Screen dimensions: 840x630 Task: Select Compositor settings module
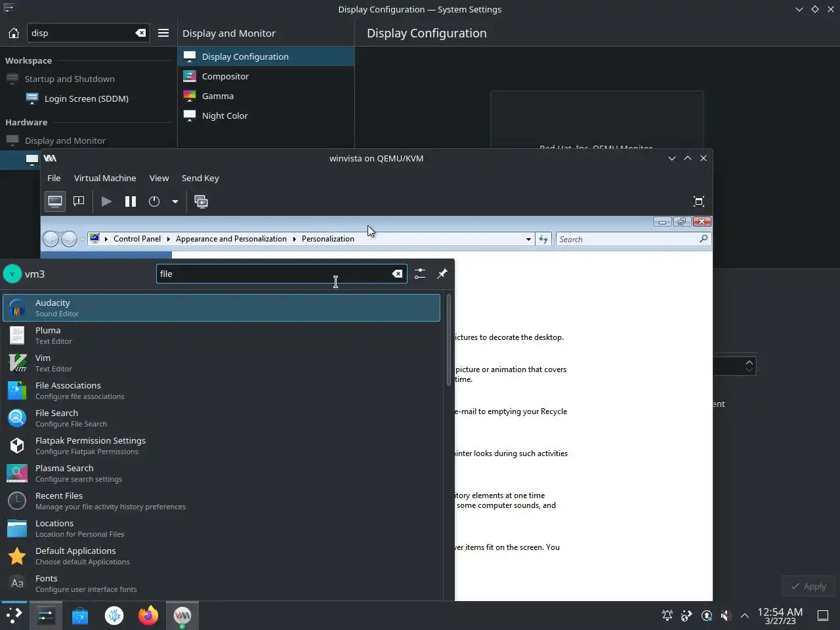click(x=266, y=76)
